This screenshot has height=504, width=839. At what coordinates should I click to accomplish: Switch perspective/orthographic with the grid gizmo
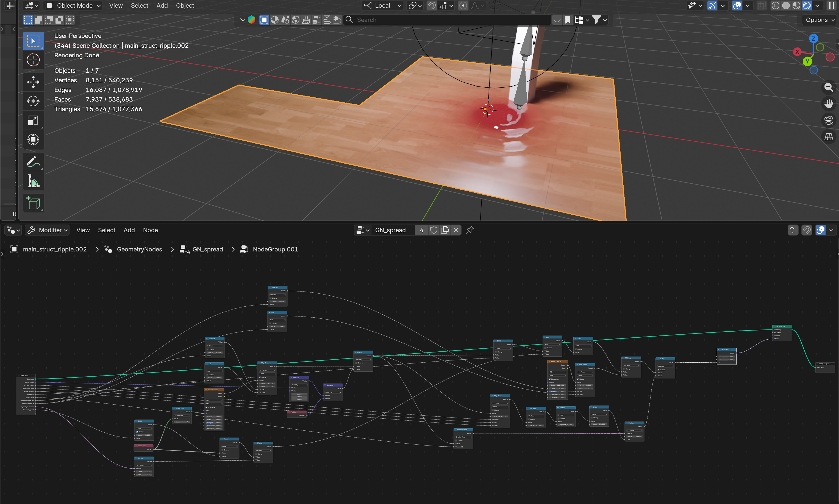[x=829, y=137]
